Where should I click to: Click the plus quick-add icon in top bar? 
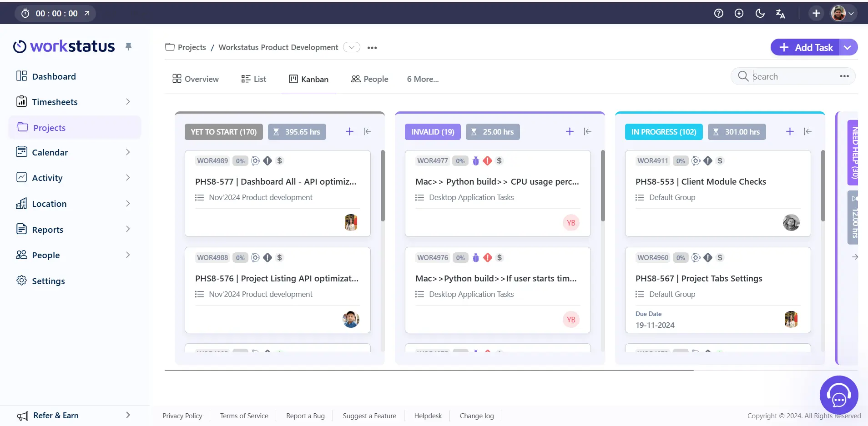click(x=816, y=13)
